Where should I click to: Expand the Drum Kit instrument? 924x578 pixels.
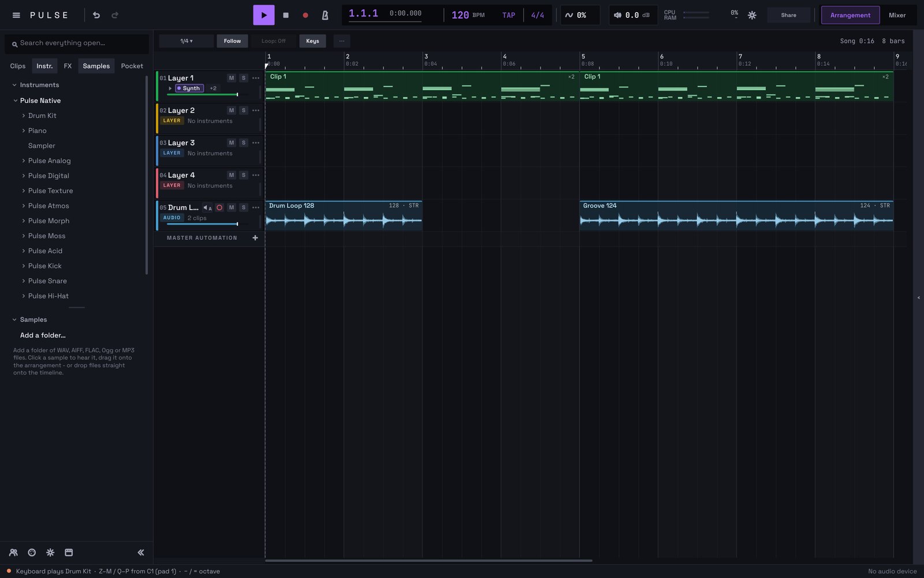click(23, 116)
